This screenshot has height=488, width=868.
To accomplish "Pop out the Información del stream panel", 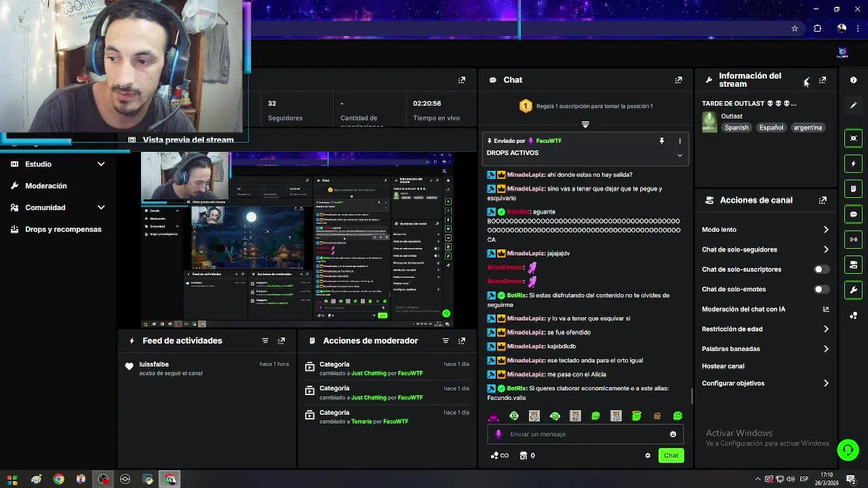I will pos(823,80).
